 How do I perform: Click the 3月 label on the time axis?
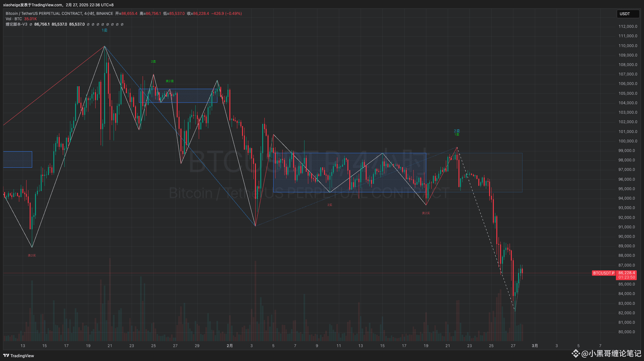pos(535,346)
